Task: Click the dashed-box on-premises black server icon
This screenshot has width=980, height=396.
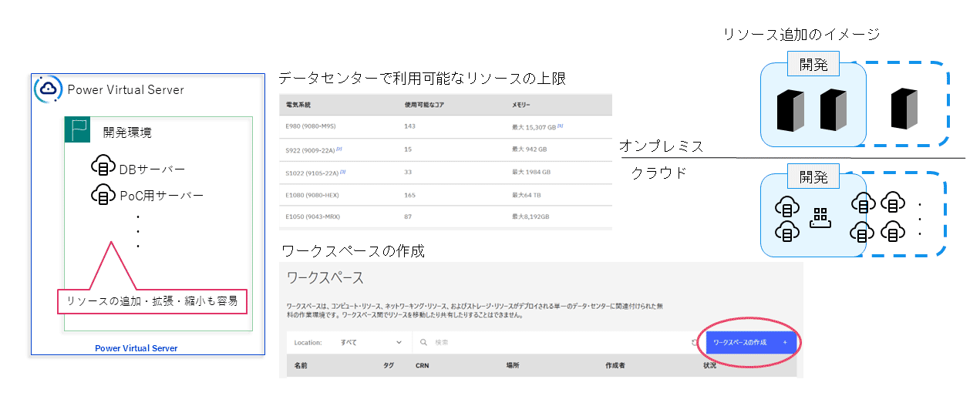Action: [904, 109]
